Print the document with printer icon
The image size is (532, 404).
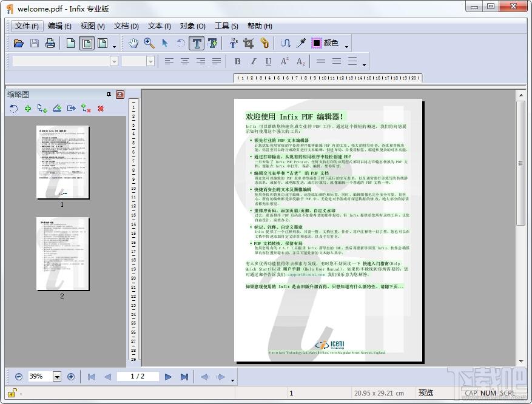point(50,43)
